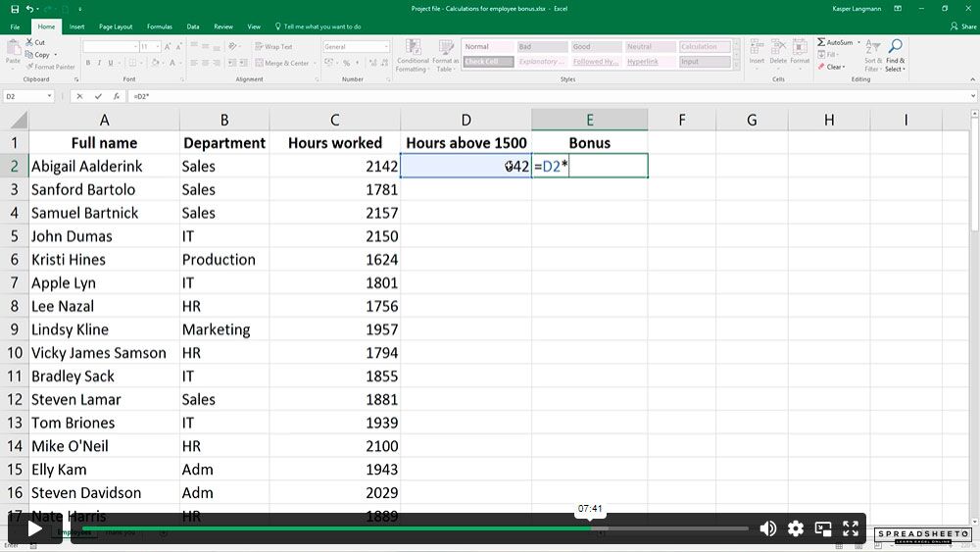
Task: Confirm formula with checkmark icon
Action: [98, 96]
